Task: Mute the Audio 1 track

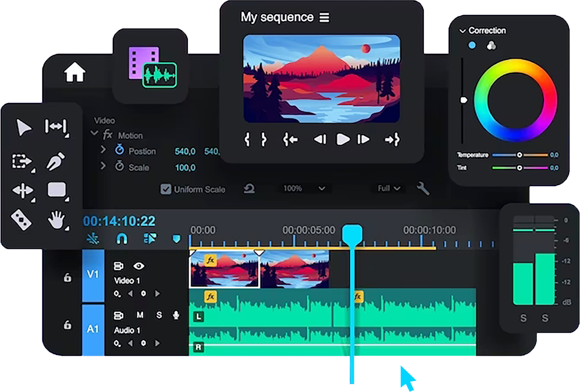Action: click(140, 315)
